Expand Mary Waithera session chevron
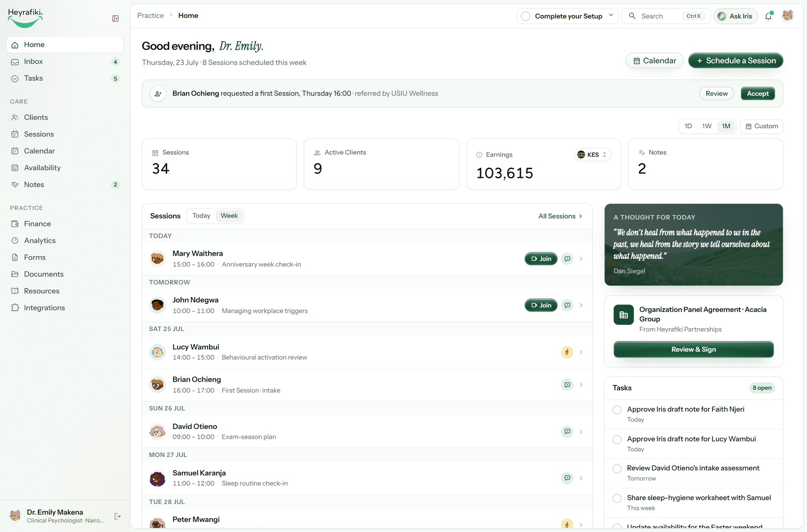807x532 pixels. click(581, 259)
